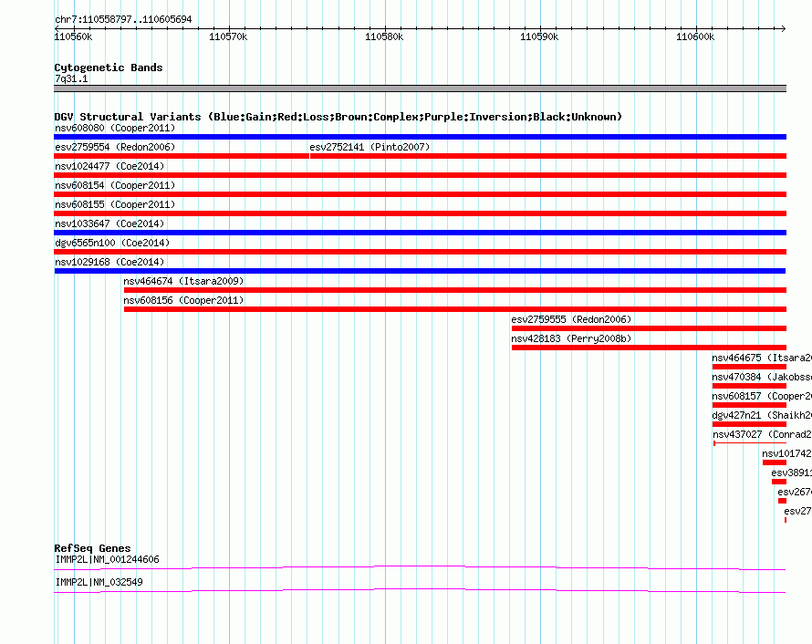Click the red bar under esv2759555
812x644 pixels.
click(649, 328)
